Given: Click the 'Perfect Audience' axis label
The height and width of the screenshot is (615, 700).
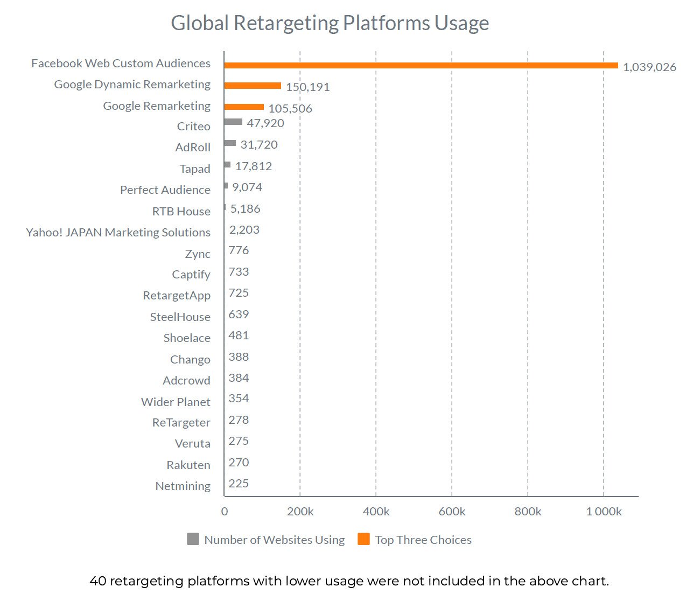Looking at the screenshot, I should tap(165, 190).
